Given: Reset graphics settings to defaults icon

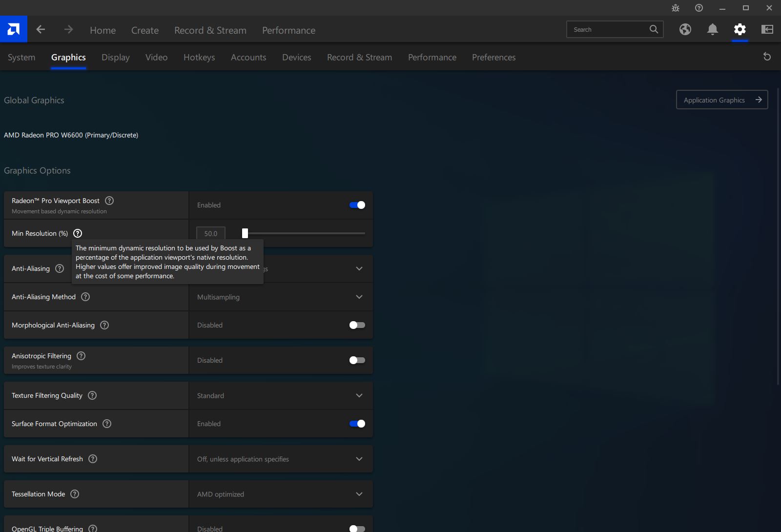Looking at the screenshot, I should click(767, 57).
